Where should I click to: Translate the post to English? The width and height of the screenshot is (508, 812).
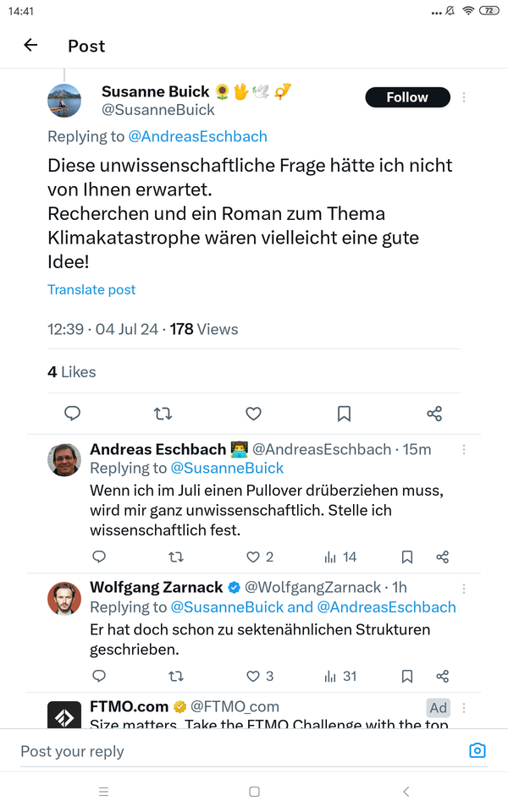coord(91,289)
